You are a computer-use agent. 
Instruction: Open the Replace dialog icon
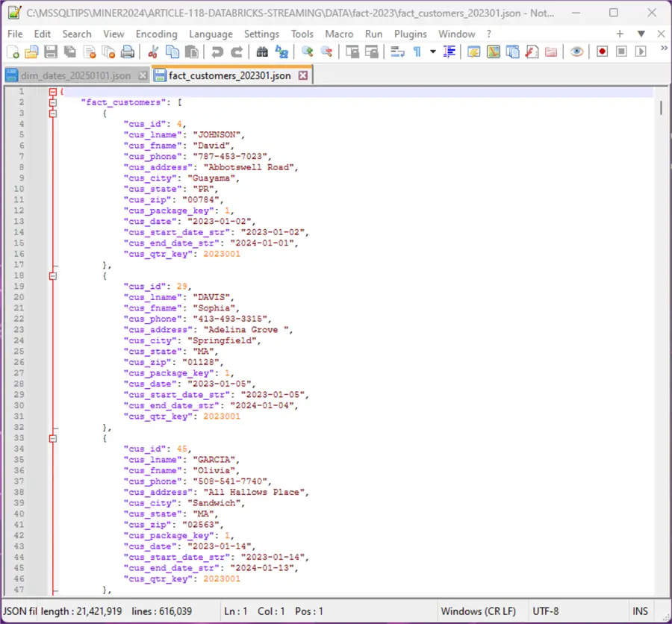click(x=281, y=52)
